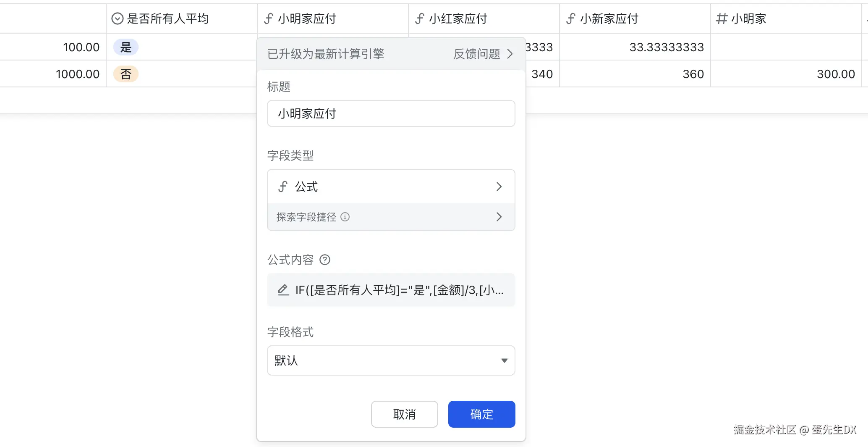Click the help icon beside 公式内容
The image size is (868, 447).
325,260
